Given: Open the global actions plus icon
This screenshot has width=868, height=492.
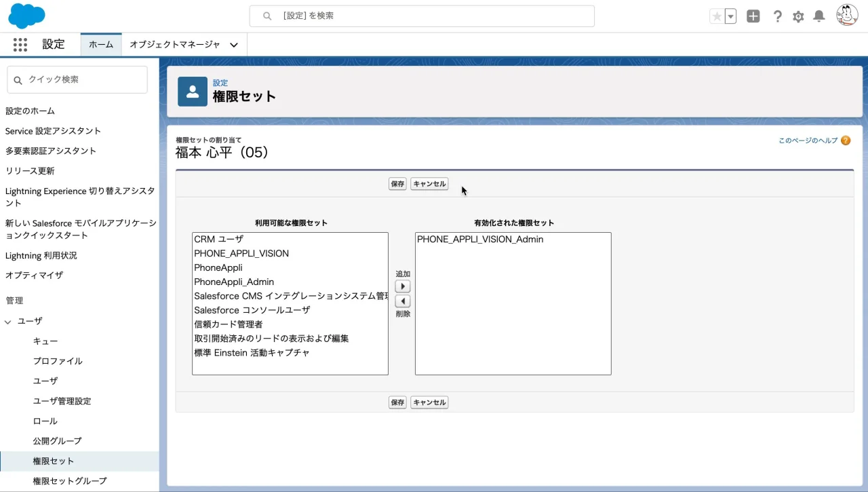Looking at the screenshot, I should click(x=753, y=16).
